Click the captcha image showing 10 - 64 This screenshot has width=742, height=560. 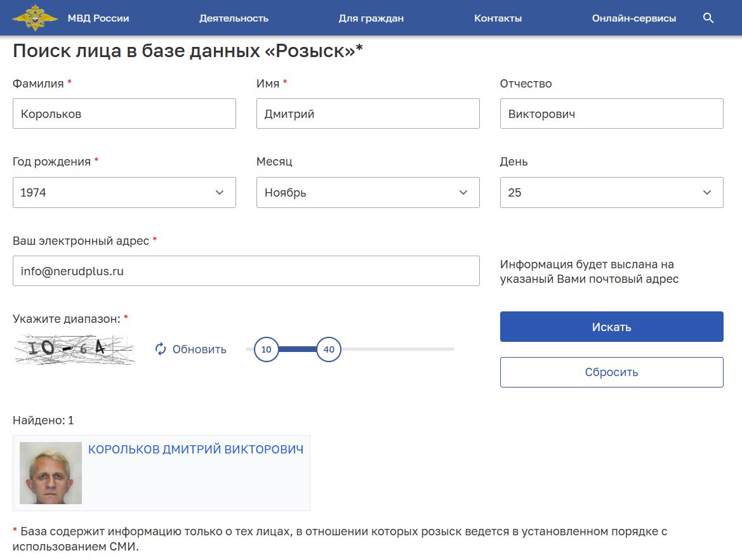pyautogui.click(x=74, y=349)
